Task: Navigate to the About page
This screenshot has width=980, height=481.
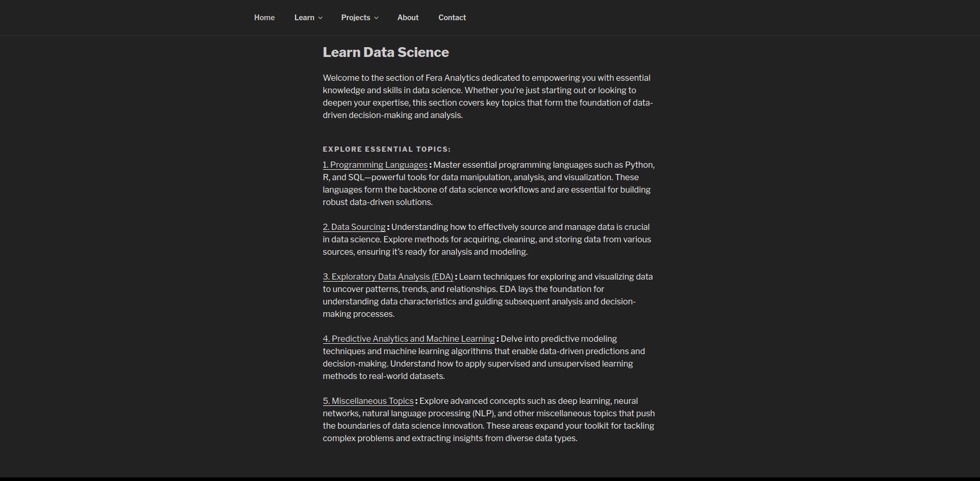Action: [x=407, y=18]
